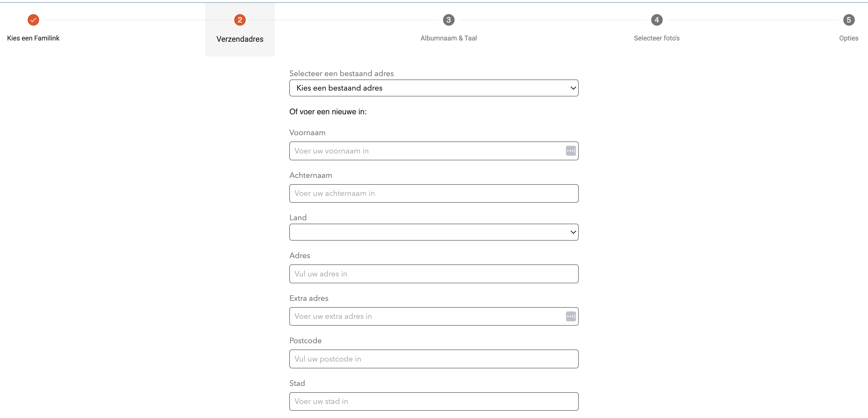Switch to the Opties step

pyautogui.click(x=848, y=38)
